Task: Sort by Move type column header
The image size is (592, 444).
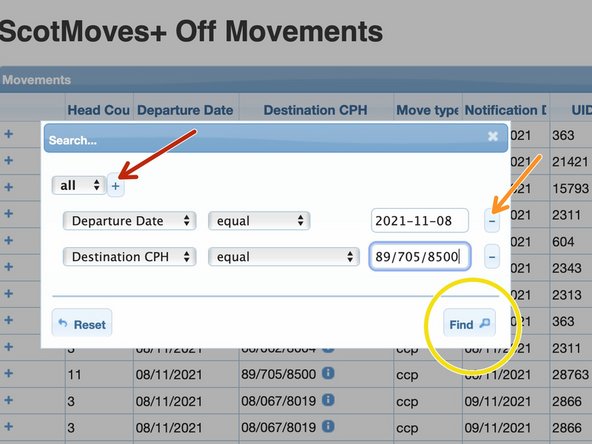Action: pyautogui.click(x=428, y=110)
